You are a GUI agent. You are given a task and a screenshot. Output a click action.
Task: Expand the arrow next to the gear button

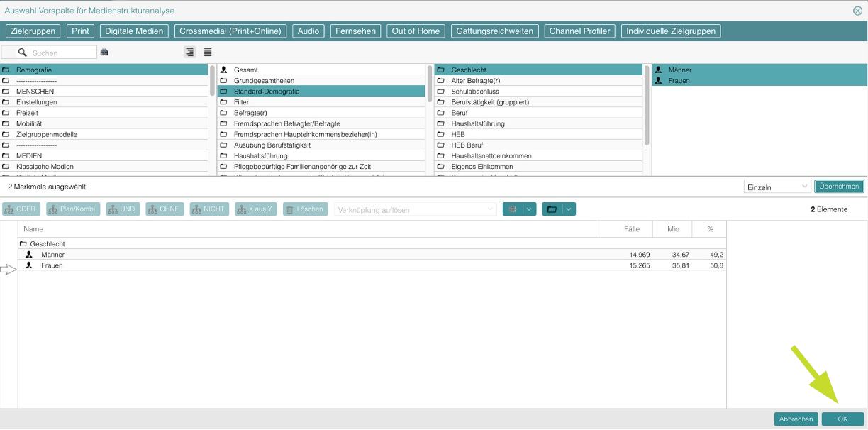click(x=529, y=209)
